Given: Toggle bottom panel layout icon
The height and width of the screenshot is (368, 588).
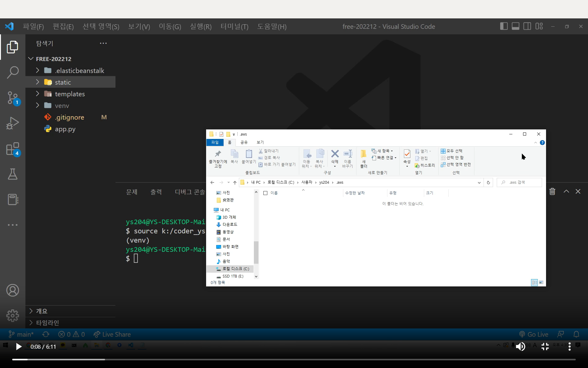Looking at the screenshot, I should tap(515, 26).
